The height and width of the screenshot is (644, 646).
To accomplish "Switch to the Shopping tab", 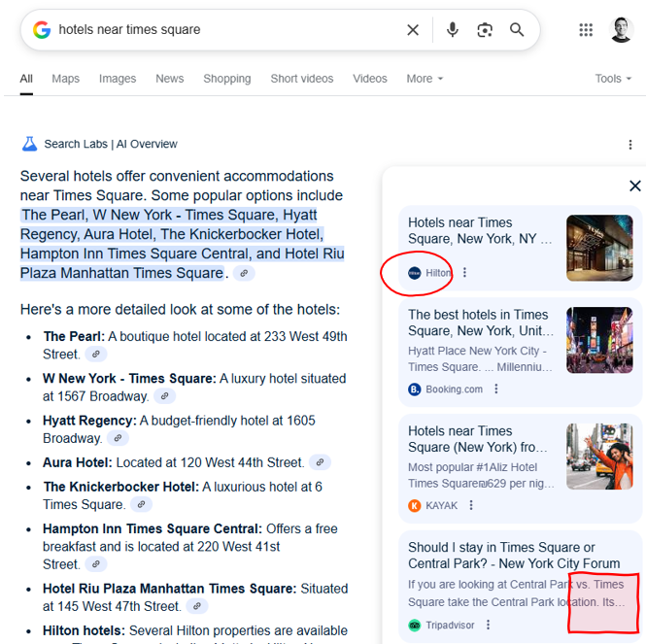I will (227, 79).
